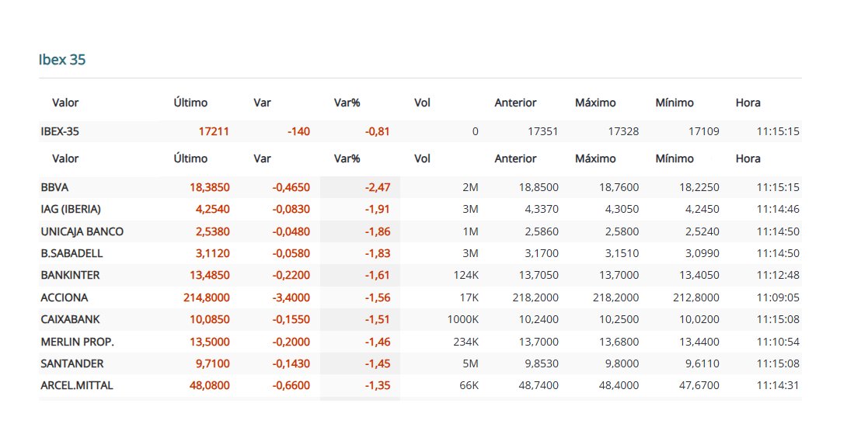Click Arcel.Mittal last price 48,0800
The image size is (868, 445).
coord(209,385)
